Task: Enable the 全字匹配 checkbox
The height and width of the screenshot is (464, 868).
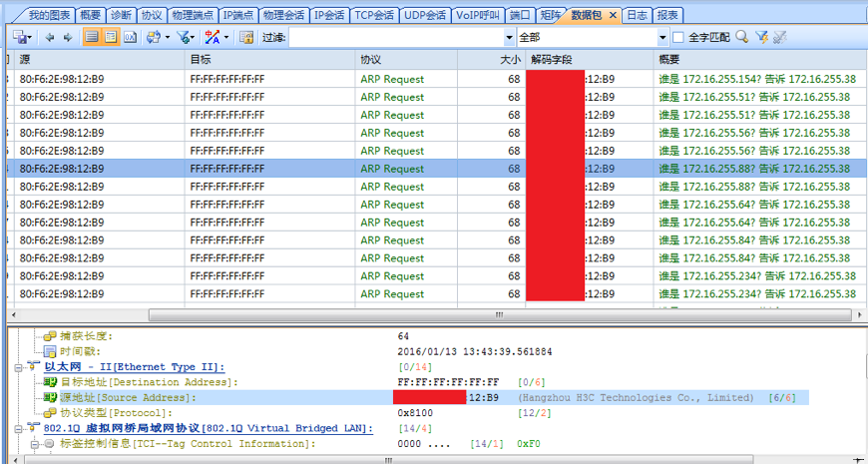Action: coord(678,38)
